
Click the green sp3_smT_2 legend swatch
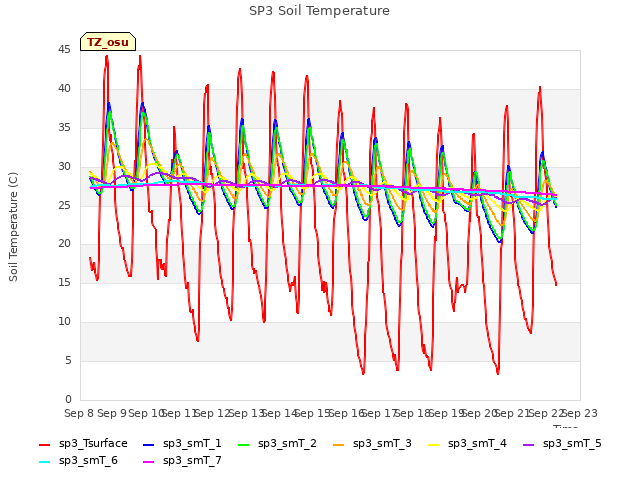pyautogui.click(x=243, y=444)
